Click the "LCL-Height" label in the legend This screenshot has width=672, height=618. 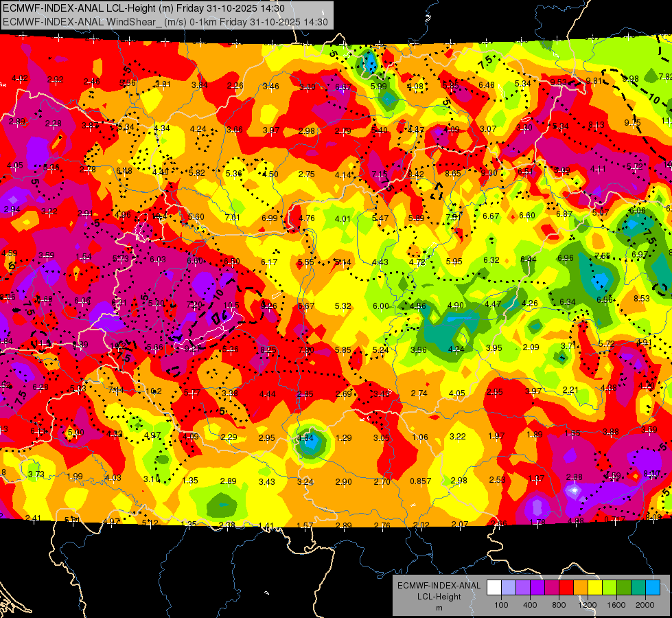click(x=439, y=597)
